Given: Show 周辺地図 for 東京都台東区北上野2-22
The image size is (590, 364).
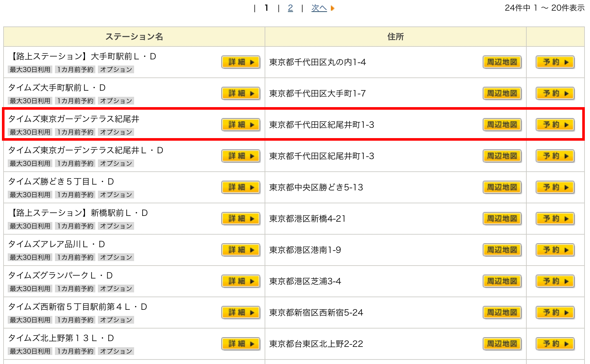Looking at the screenshot, I should click(x=502, y=344).
